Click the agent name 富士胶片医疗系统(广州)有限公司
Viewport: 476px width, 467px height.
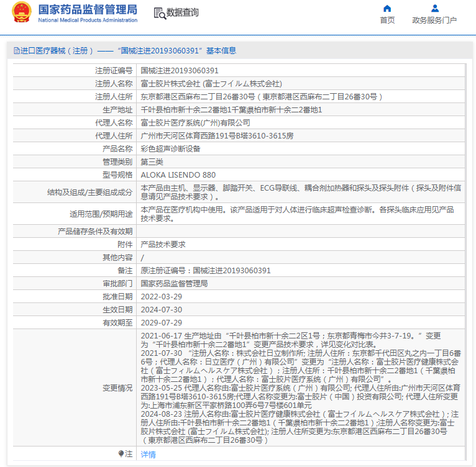pyautogui.click(x=196, y=123)
